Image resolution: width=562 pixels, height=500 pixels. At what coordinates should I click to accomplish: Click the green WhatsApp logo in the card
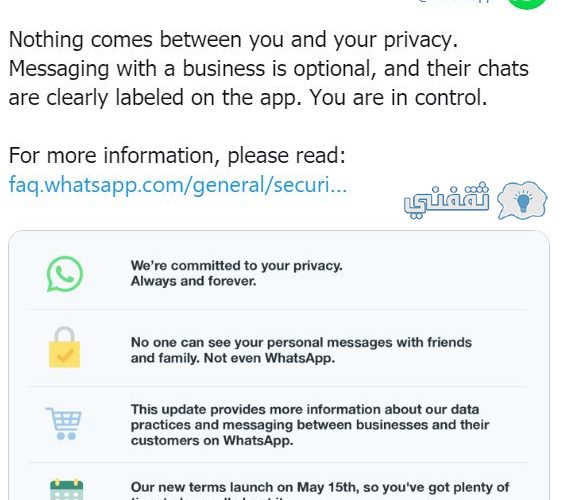click(65, 274)
